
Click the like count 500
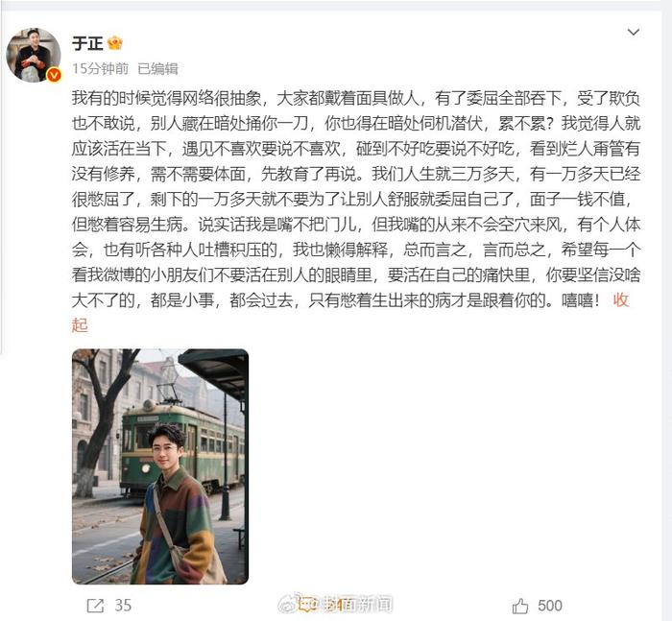550,606
